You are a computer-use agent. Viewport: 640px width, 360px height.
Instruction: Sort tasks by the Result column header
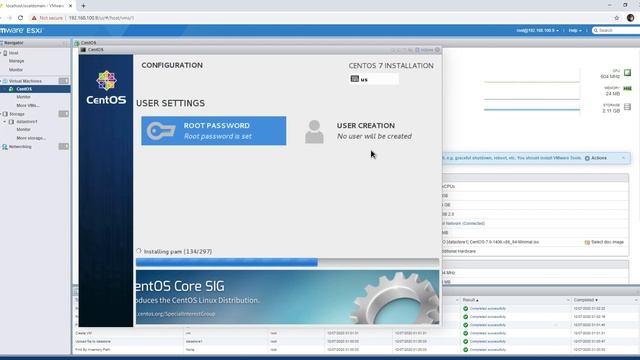pos(470,300)
